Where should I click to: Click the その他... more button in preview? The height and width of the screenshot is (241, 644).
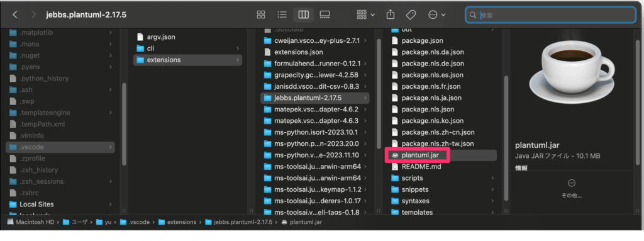(x=571, y=188)
